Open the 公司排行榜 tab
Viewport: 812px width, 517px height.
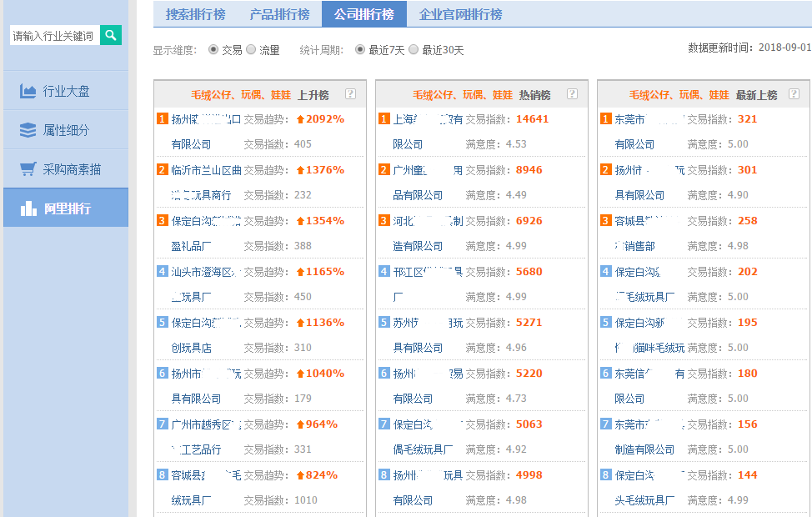click(364, 14)
